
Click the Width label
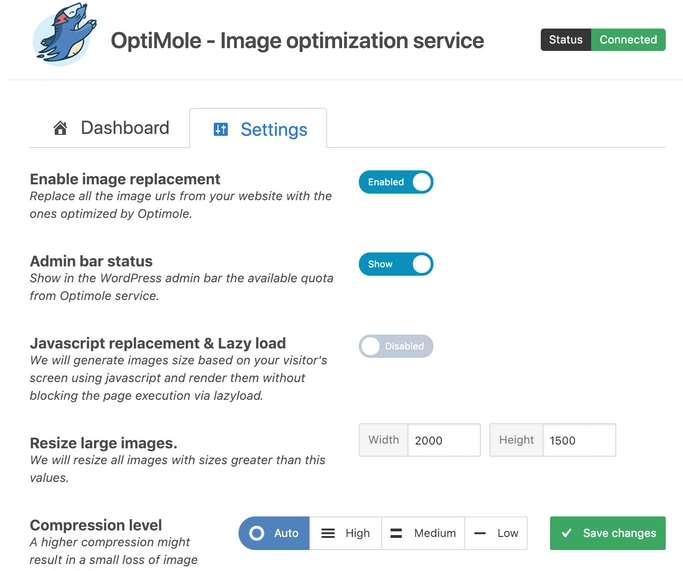383,440
